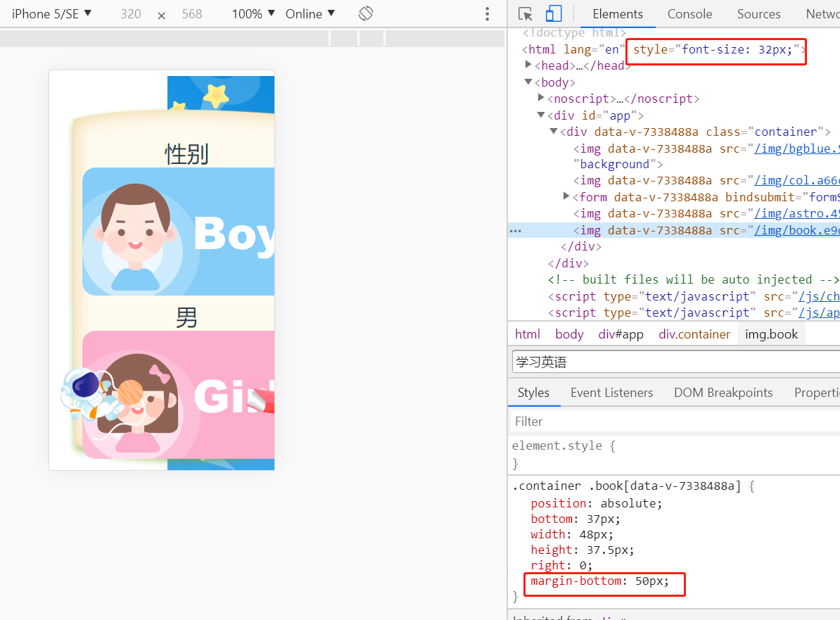
Task: Open the Online network throttling dropdown
Action: pyautogui.click(x=310, y=14)
